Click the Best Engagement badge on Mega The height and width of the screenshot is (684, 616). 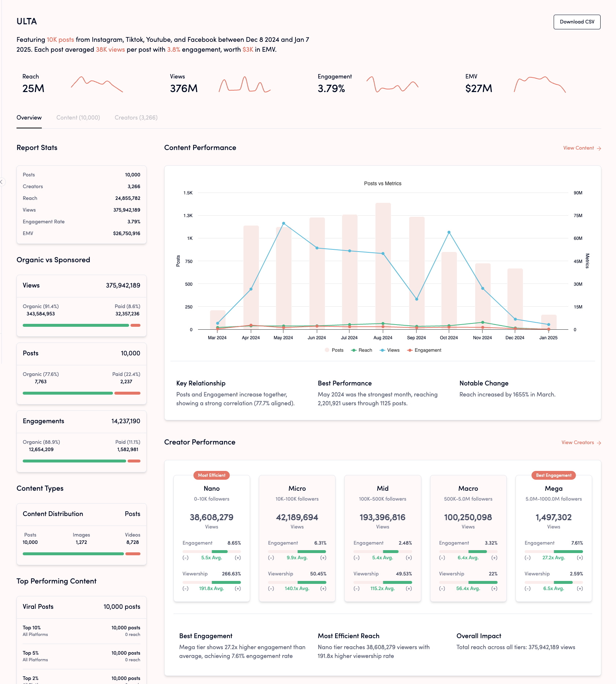[x=553, y=475]
